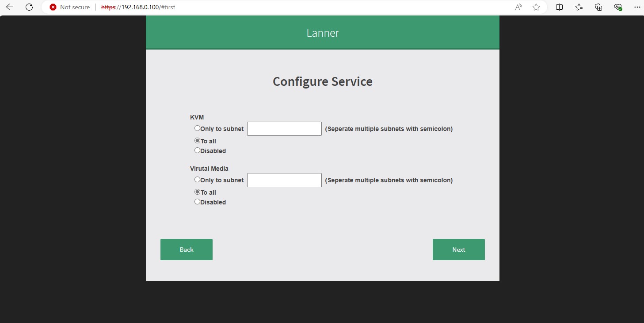Select KVM Disabled radio
Image resolution: width=644 pixels, height=323 pixels.
(x=197, y=150)
